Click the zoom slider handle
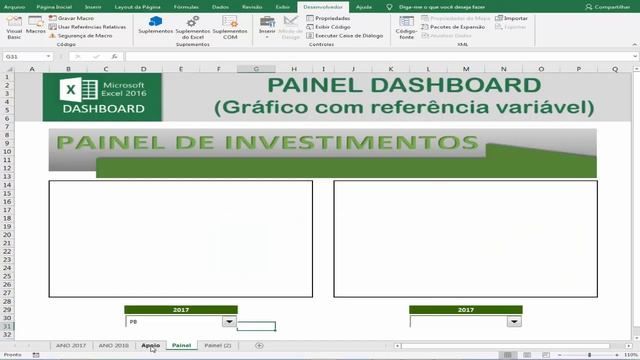This screenshot has width=640, height=360. coord(589,355)
